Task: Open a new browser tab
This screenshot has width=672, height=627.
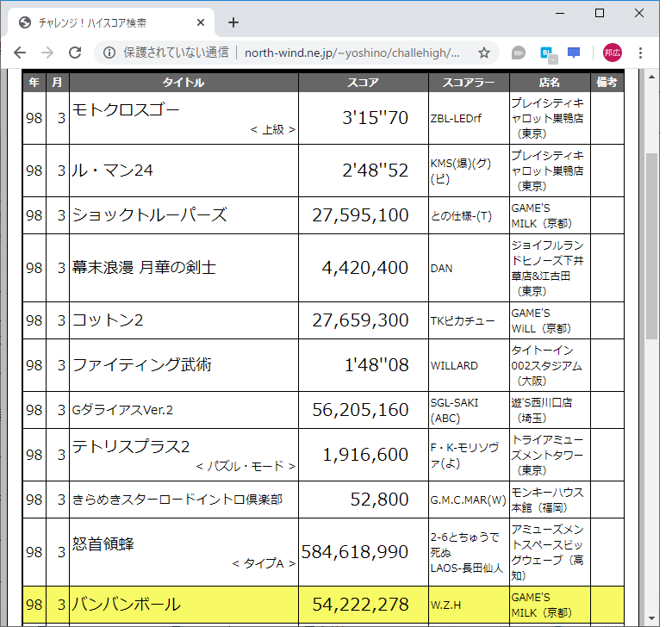Action: tap(233, 22)
